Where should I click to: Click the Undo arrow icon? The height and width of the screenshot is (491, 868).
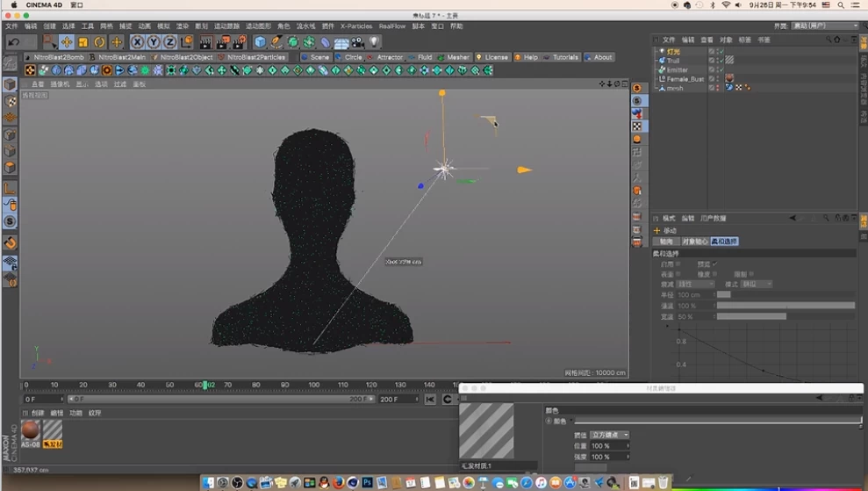[13, 42]
